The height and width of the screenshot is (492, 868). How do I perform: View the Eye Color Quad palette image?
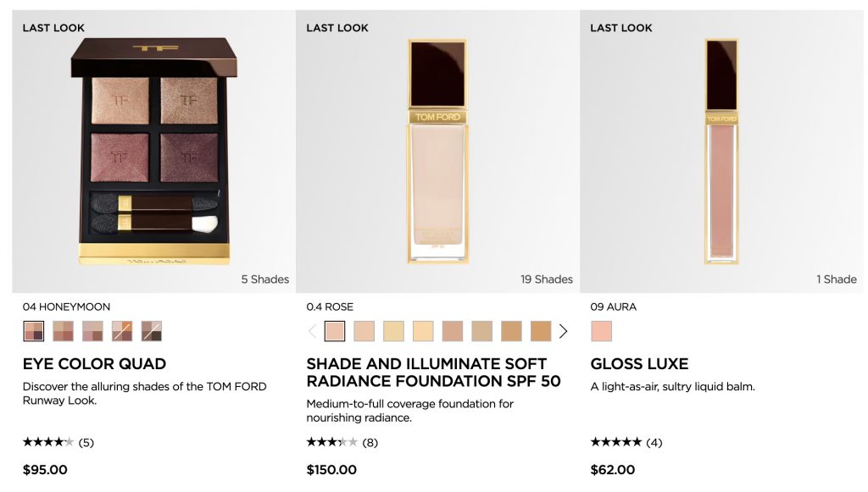click(x=154, y=150)
